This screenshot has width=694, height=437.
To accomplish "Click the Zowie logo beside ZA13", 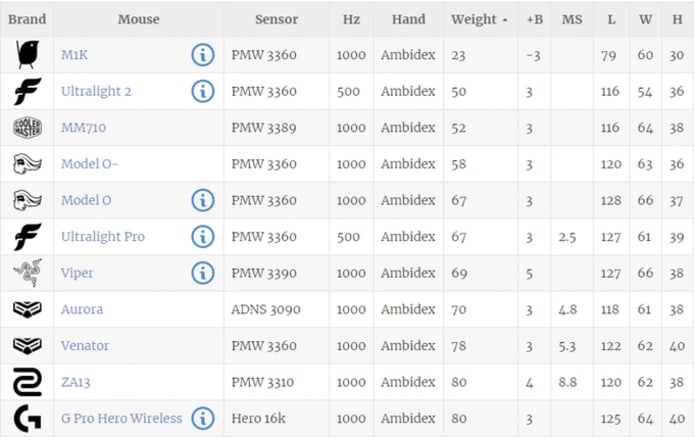I will point(27,382).
